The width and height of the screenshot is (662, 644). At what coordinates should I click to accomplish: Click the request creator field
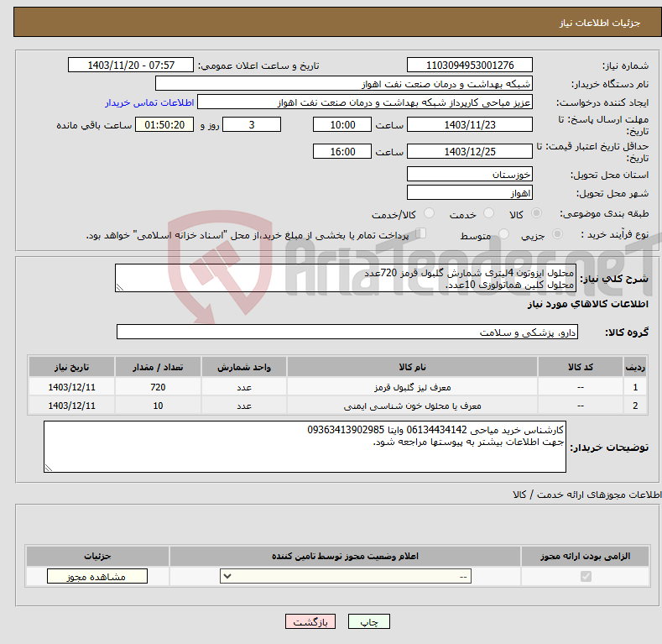[x=365, y=102]
